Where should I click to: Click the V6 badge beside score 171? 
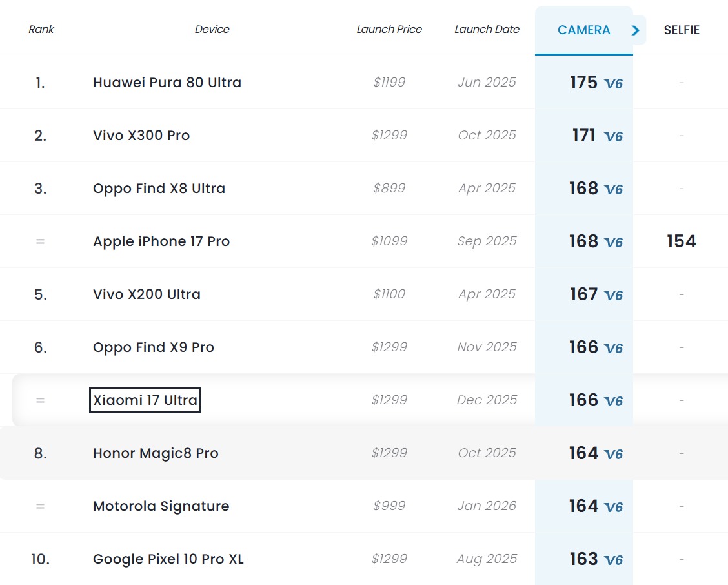[613, 137]
